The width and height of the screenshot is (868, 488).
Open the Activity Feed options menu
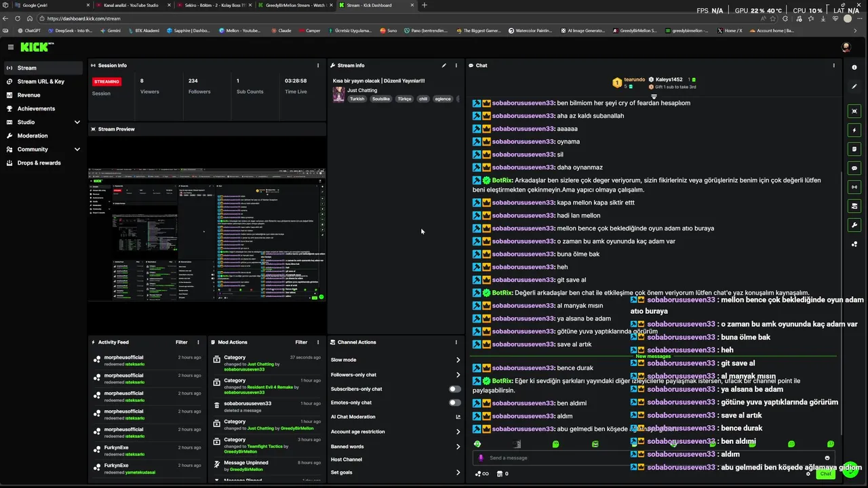[199, 342]
